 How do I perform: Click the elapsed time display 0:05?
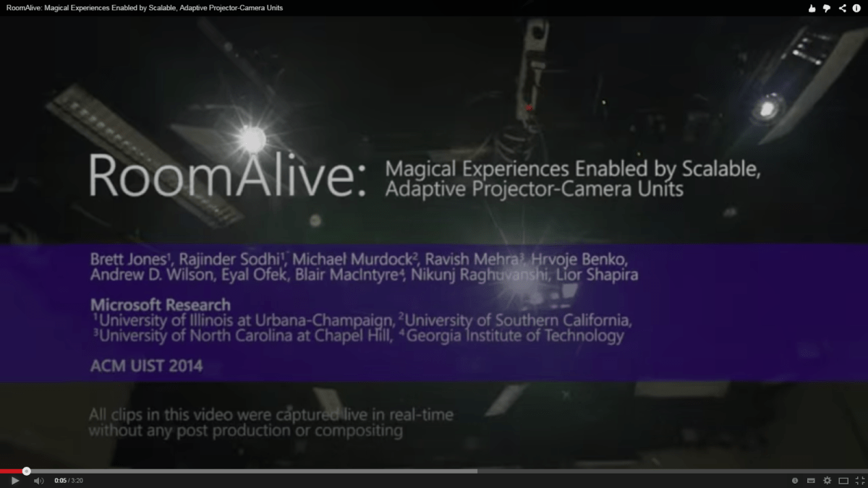point(61,480)
